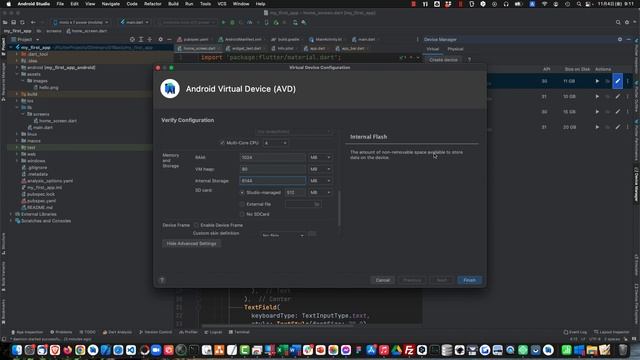Hide the Project panel with minus icon
Viewport: 640px width, 360px height.
[169, 40]
